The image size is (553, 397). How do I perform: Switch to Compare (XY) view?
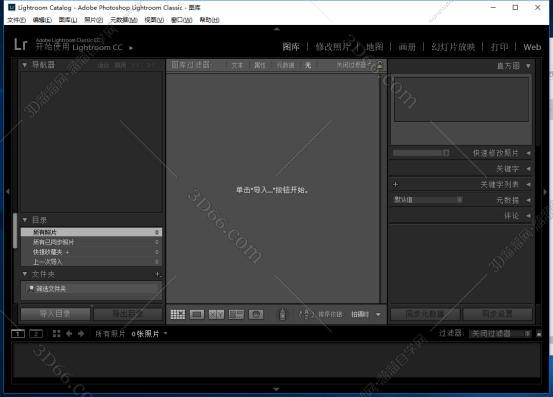(216, 314)
